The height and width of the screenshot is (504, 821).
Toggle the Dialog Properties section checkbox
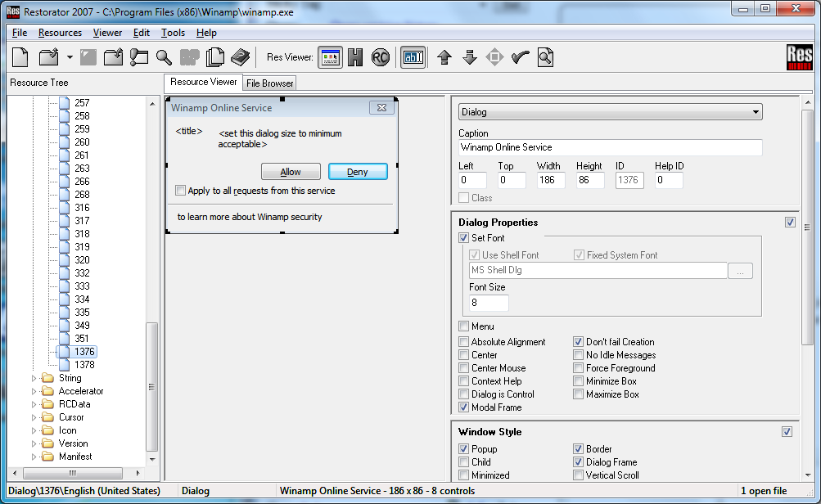point(790,223)
